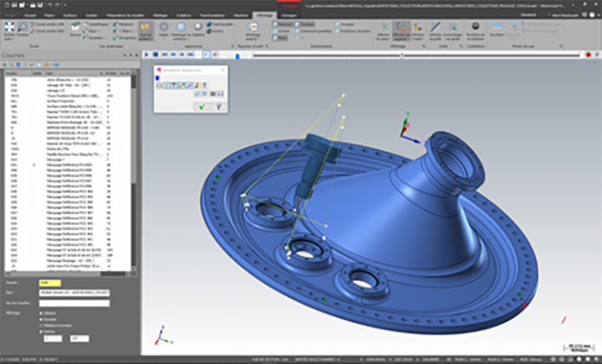Select the Nommées display radio button

click(41, 318)
